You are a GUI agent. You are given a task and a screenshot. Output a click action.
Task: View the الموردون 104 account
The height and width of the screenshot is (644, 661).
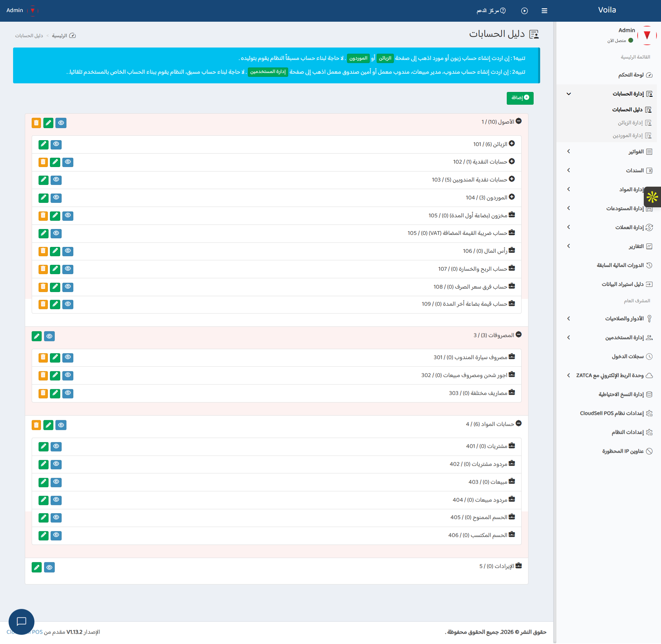coord(56,198)
